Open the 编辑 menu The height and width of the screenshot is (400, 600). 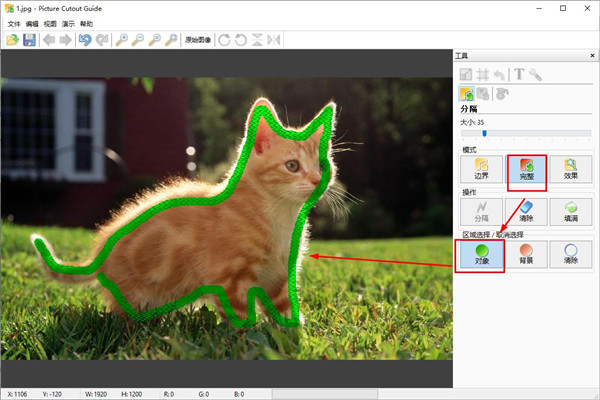pyautogui.click(x=33, y=22)
